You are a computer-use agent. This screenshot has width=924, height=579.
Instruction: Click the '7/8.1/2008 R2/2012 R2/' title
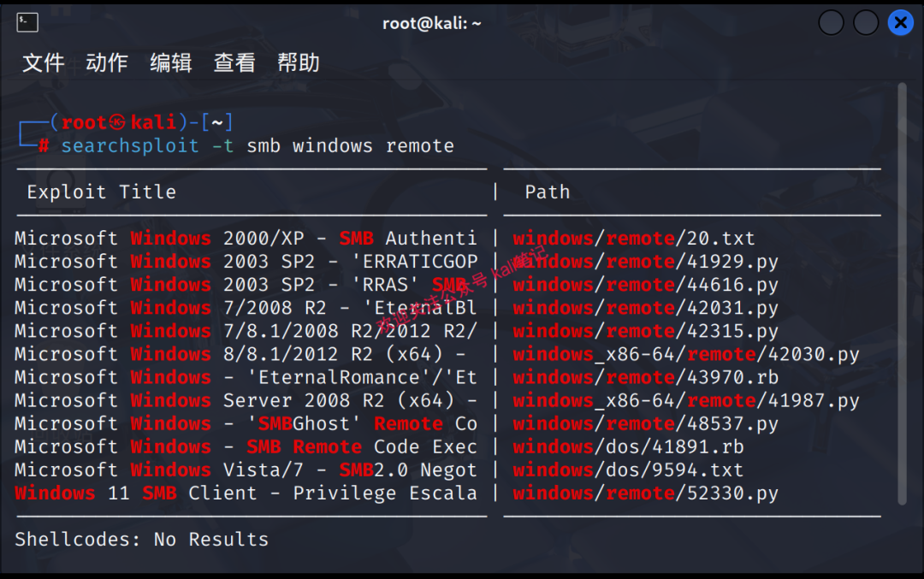point(246,331)
